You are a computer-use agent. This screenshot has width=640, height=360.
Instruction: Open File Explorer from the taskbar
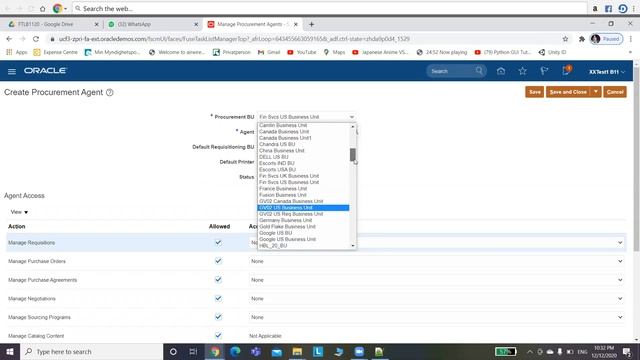pyautogui.click(x=297, y=351)
